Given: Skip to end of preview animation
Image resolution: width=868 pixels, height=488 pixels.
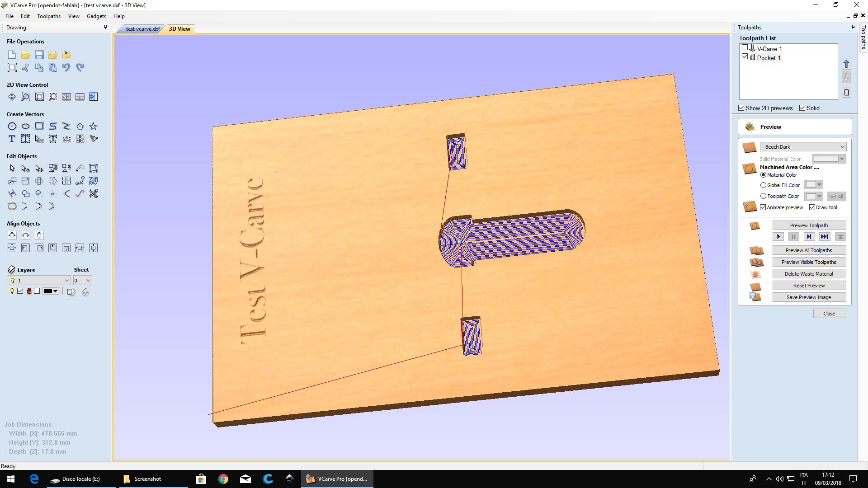Looking at the screenshot, I should coord(825,237).
